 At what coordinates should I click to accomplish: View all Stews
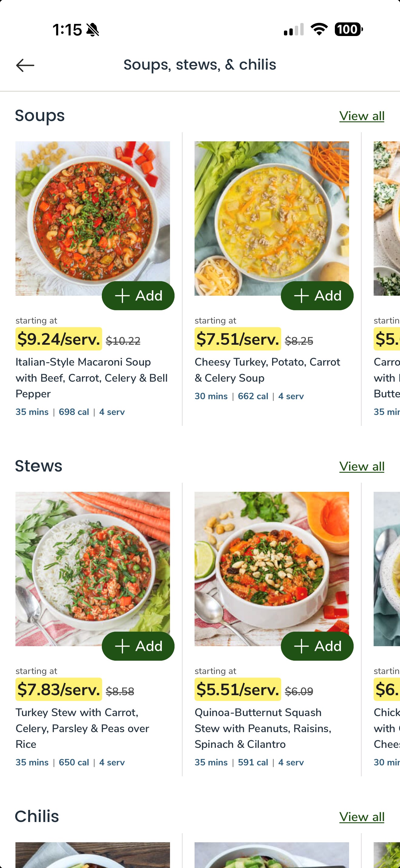coord(362,466)
